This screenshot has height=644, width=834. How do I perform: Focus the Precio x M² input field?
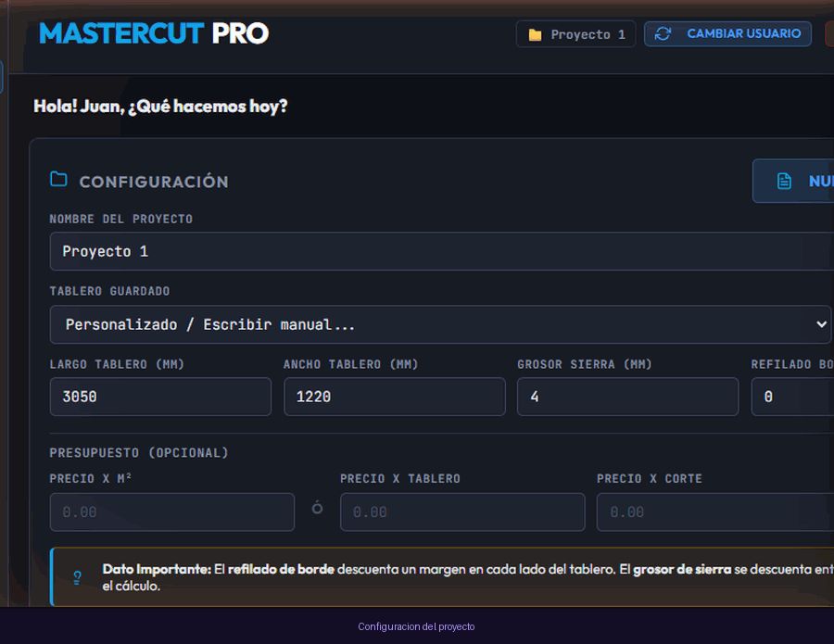[x=172, y=512]
